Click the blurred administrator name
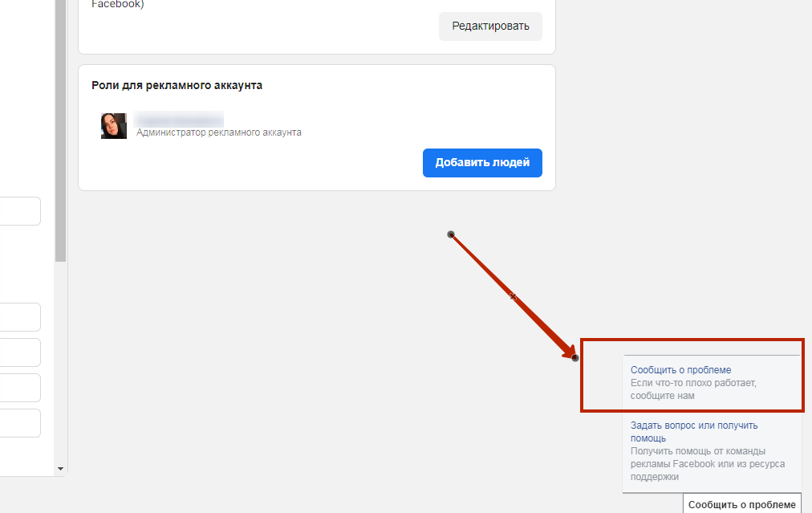Image resolution: width=812 pixels, height=513 pixels. point(179,119)
